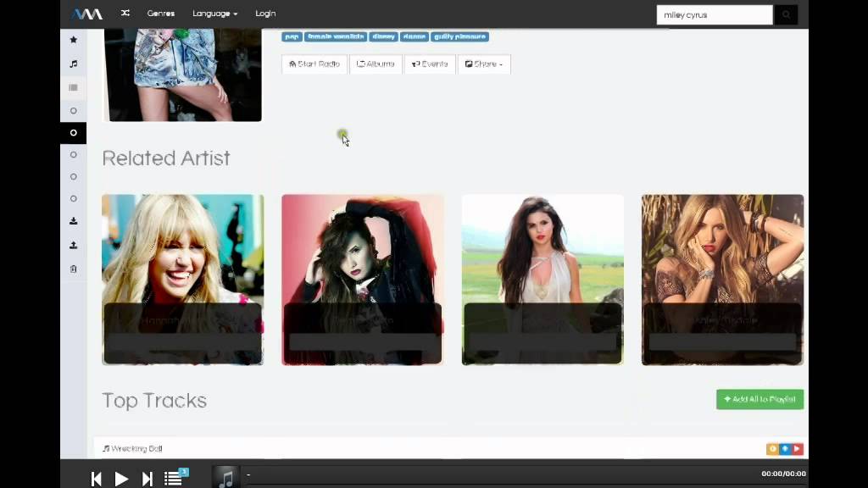
Task: Click the player progress bar
Action: (x=526, y=484)
